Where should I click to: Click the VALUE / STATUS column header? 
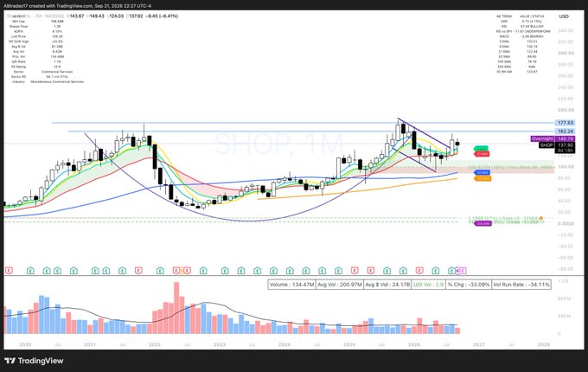click(532, 16)
